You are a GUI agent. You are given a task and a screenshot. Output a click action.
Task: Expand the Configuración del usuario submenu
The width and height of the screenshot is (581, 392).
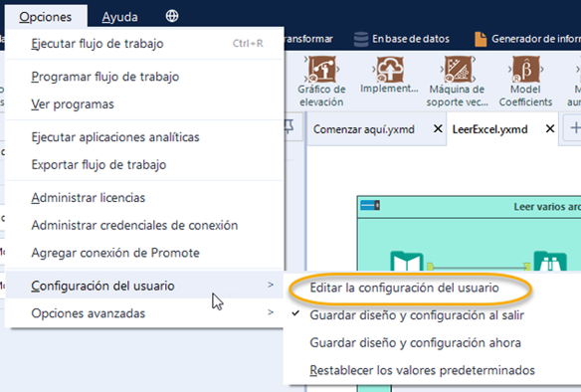[145, 286]
